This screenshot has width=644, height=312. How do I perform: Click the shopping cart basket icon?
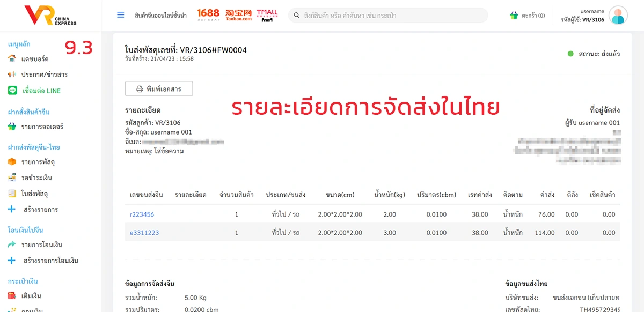(x=514, y=16)
